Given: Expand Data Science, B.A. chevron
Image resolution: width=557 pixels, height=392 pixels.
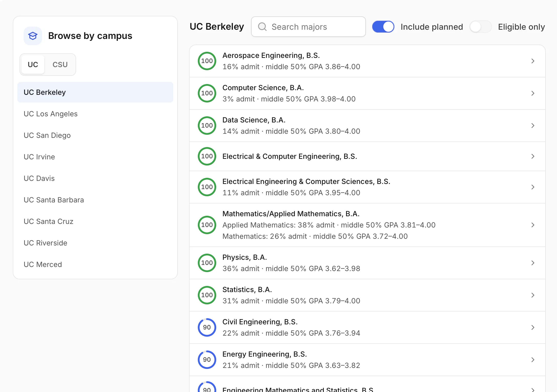Looking at the screenshot, I should [x=533, y=126].
